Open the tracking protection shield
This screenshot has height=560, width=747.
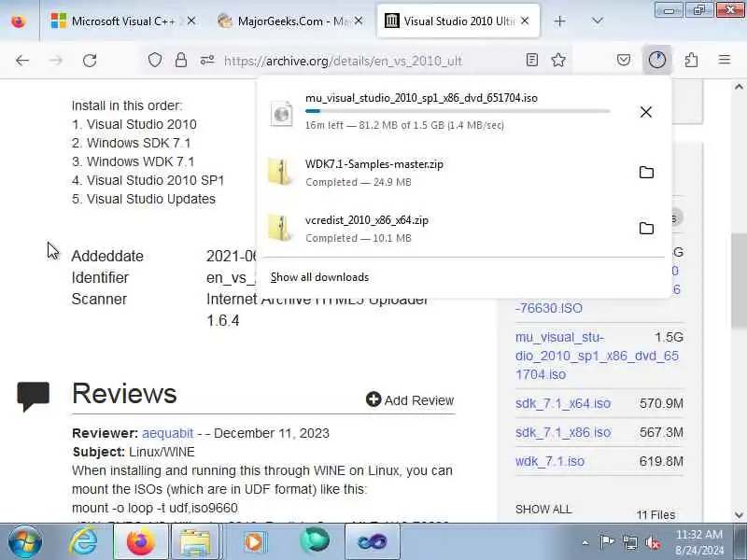pos(155,60)
